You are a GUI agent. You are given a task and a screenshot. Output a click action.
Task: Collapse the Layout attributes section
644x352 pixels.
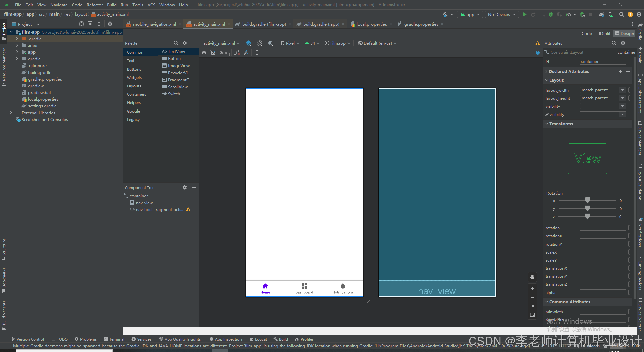(547, 80)
